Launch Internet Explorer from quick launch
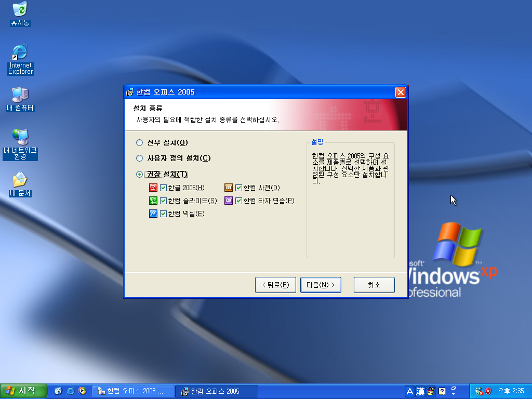The height and width of the screenshot is (399, 532). click(70, 391)
